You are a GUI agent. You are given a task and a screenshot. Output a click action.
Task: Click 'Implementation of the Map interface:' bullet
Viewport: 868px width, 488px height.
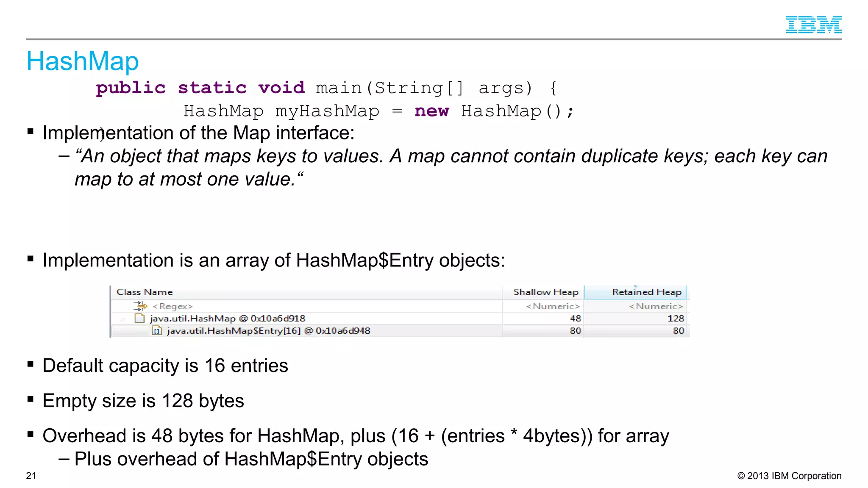(x=198, y=133)
